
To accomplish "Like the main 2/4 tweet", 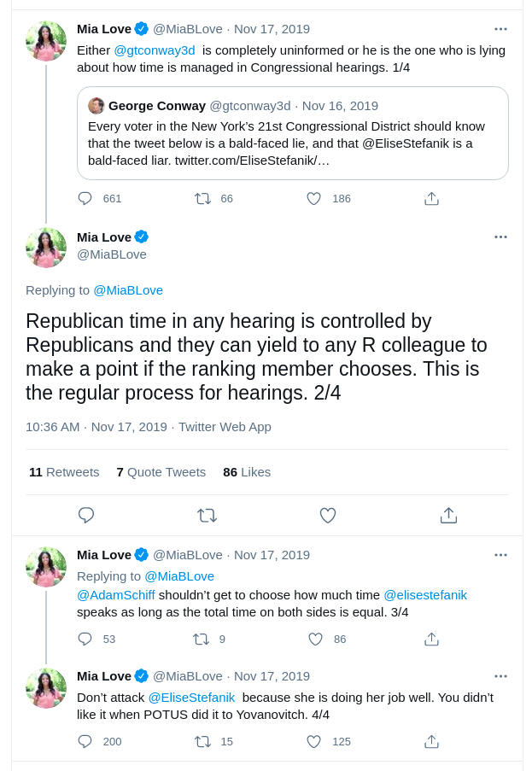I will click(328, 516).
